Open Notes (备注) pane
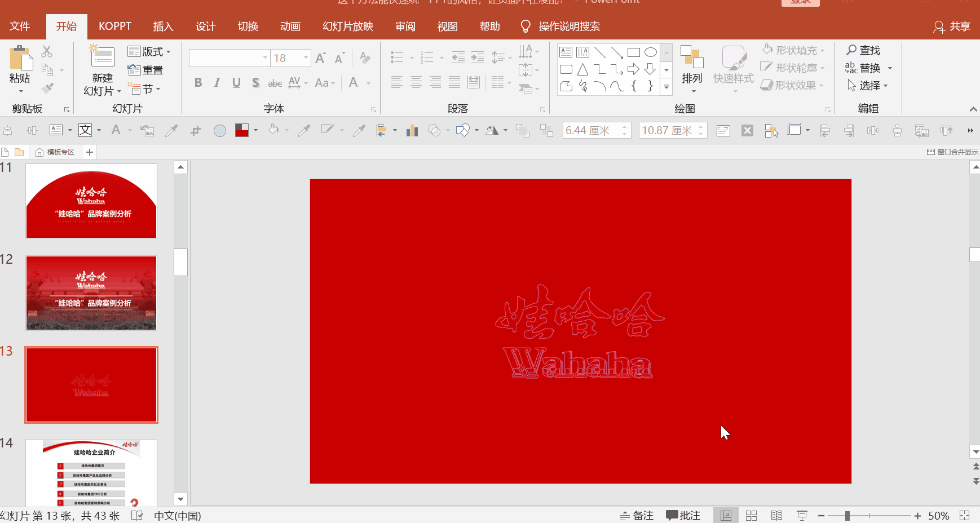The image size is (980, 523). (637, 516)
